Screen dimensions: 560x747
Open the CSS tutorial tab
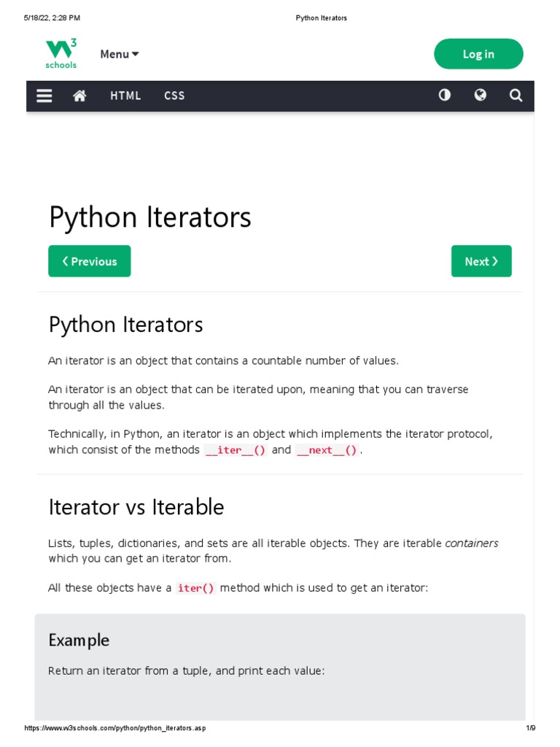coord(174,96)
